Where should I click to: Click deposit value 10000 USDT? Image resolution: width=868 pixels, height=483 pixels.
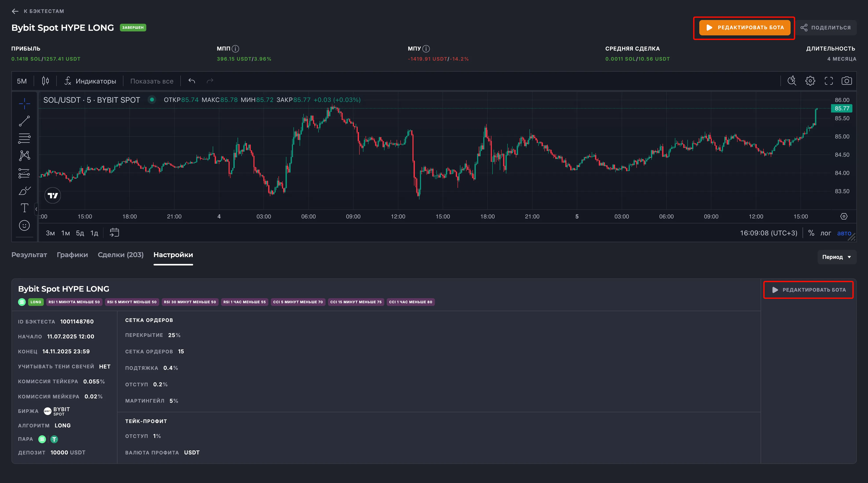coord(68,453)
